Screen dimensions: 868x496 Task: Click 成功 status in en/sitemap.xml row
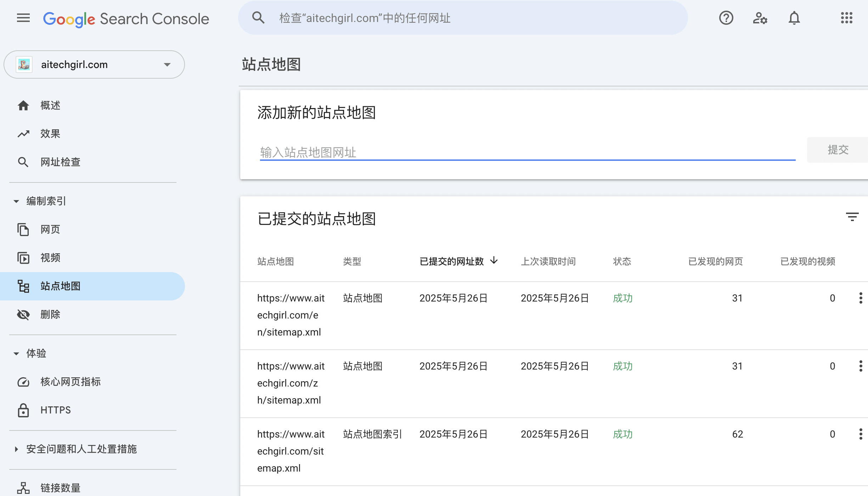[x=623, y=298]
